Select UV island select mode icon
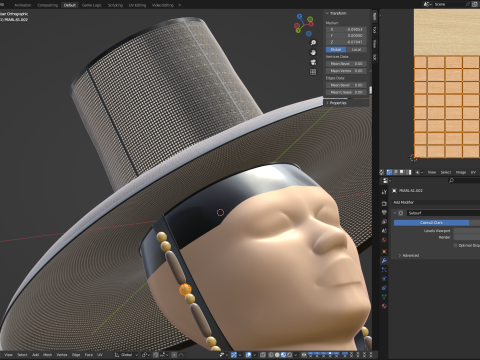 [408, 172]
